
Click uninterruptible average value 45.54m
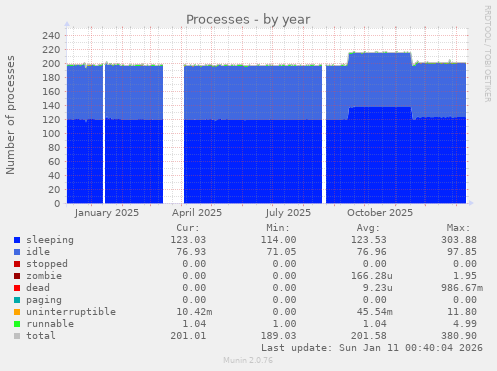pos(374,312)
